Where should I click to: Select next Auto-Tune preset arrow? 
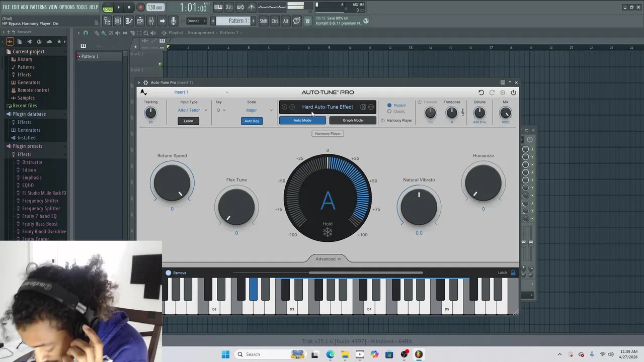click(x=292, y=107)
